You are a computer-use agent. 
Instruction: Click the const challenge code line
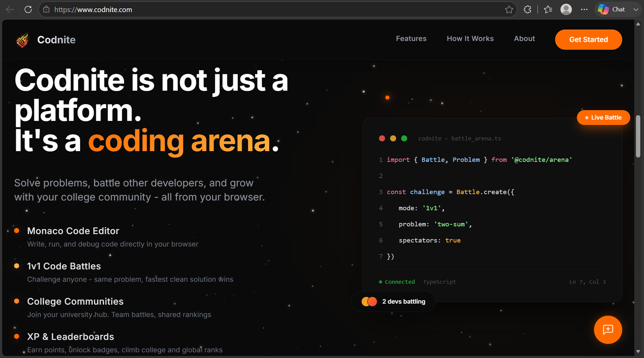tap(450, 192)
